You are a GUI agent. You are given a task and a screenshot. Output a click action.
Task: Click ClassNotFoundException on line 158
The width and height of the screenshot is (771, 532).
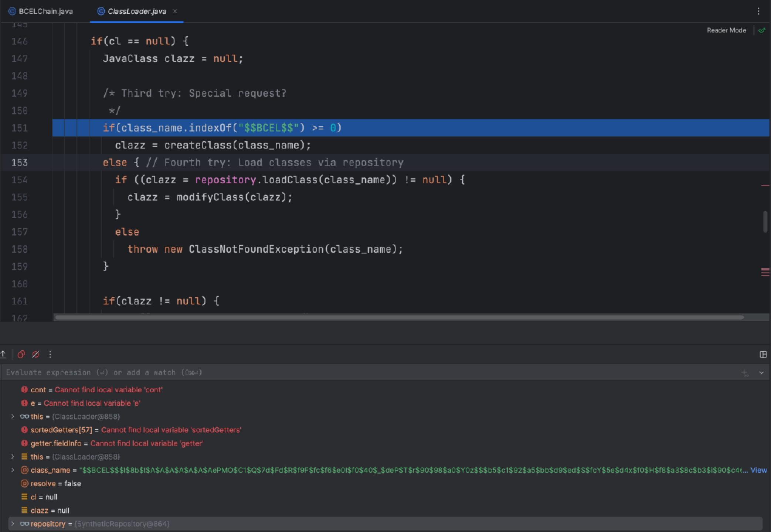click(x=256, y=249)
